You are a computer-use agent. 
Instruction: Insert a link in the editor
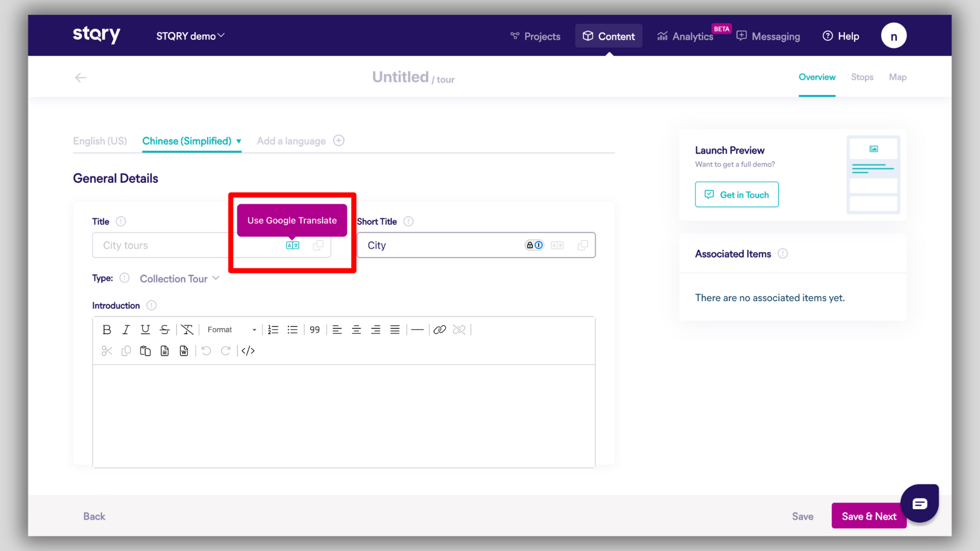click(x=439, y=330)
